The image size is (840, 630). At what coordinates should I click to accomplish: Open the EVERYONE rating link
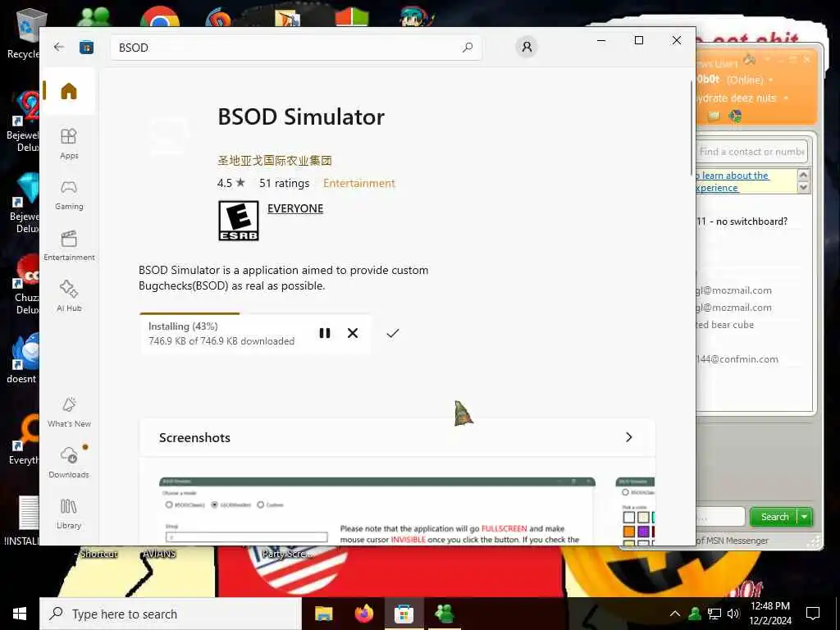295,208
